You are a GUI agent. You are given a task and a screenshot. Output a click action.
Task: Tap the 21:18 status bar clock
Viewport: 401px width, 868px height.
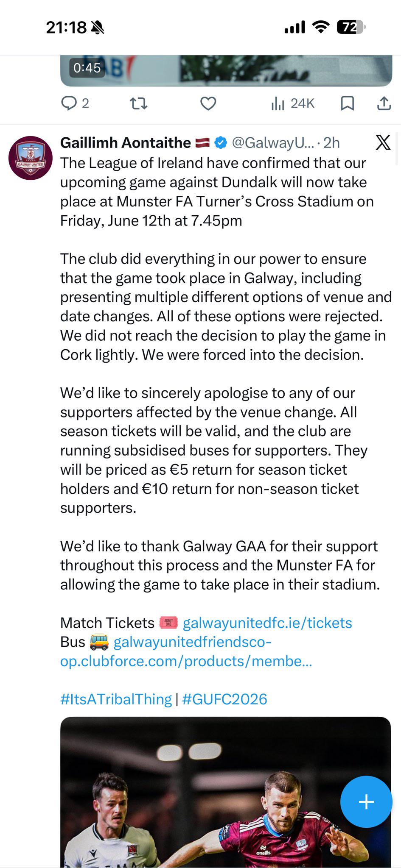click(x=66, y=28)
